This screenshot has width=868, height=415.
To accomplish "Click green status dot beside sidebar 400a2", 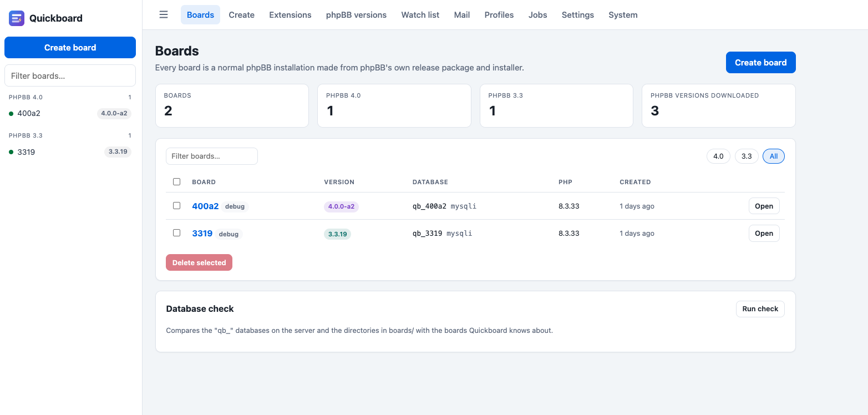I will [x=11, y=114].
